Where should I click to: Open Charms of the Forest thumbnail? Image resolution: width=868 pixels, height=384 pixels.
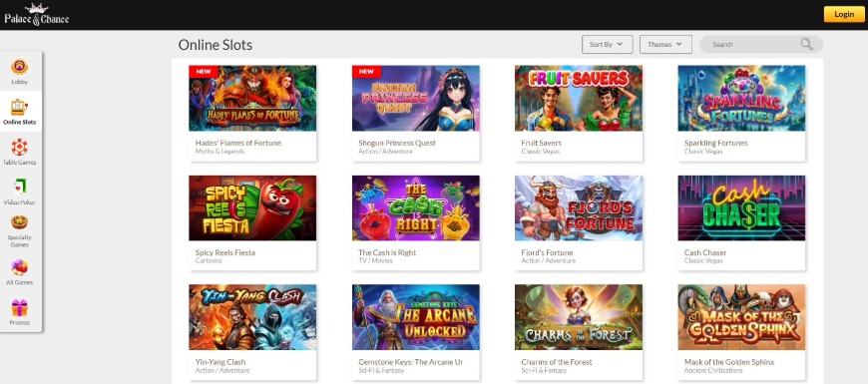[x=579, y=317]
